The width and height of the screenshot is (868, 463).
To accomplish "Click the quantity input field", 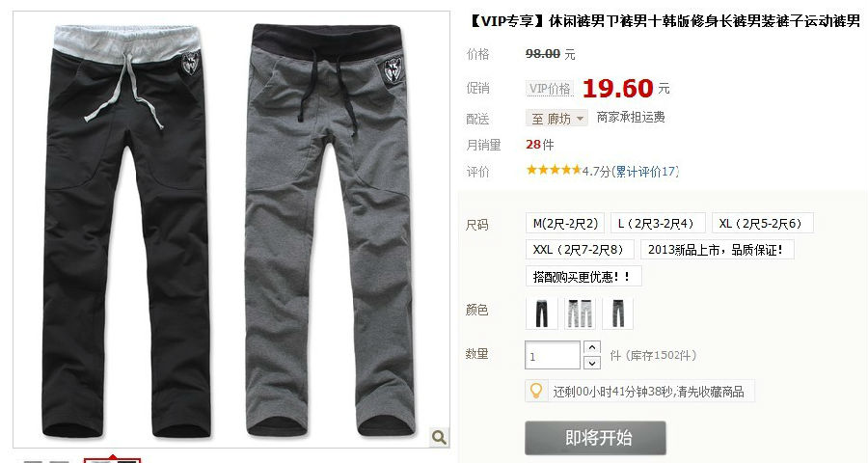I will coord(553,355).
